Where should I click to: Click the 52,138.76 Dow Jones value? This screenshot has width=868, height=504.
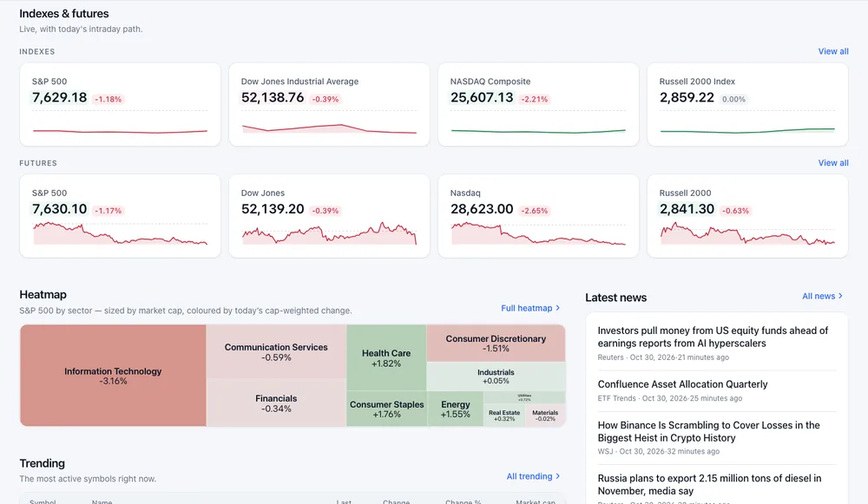273,97
